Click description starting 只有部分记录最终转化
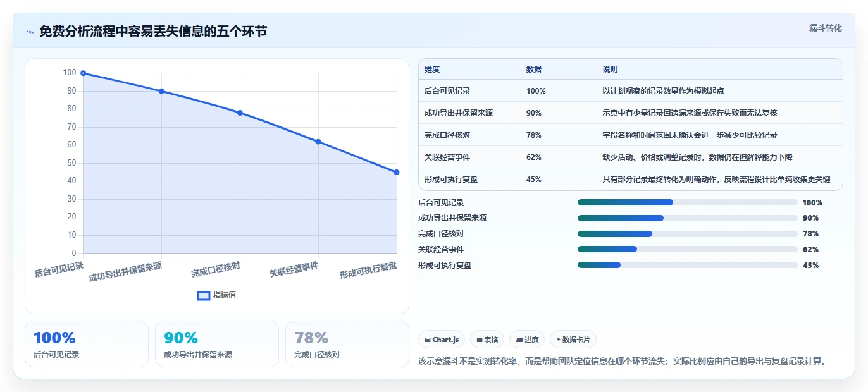868x392 pixels. [716, 180]
